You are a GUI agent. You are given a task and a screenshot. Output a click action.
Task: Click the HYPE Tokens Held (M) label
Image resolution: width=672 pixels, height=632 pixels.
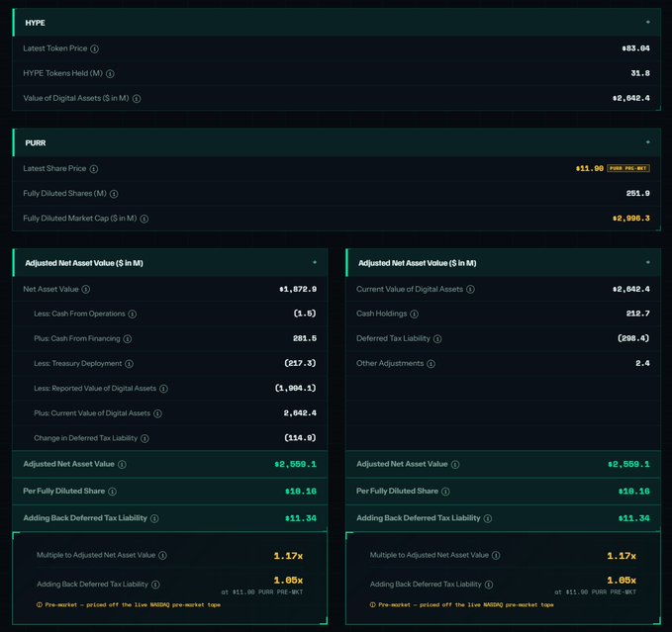[62, 73]
